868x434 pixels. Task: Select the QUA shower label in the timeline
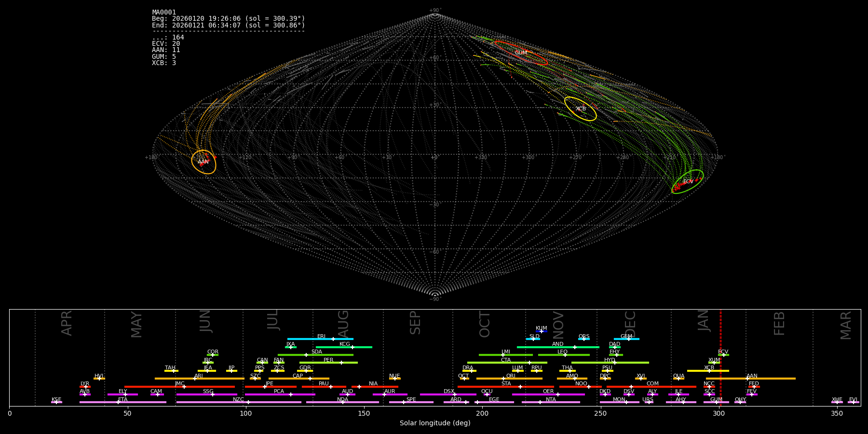[x=678, y=376]
